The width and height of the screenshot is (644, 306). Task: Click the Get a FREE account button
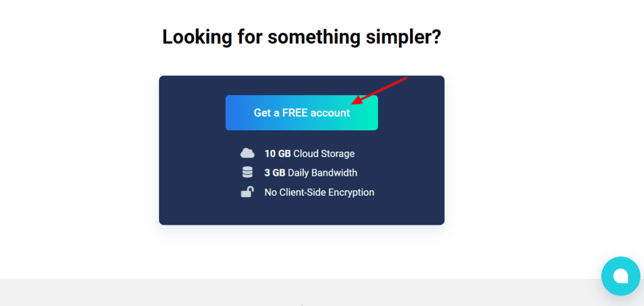coord(301,113)
